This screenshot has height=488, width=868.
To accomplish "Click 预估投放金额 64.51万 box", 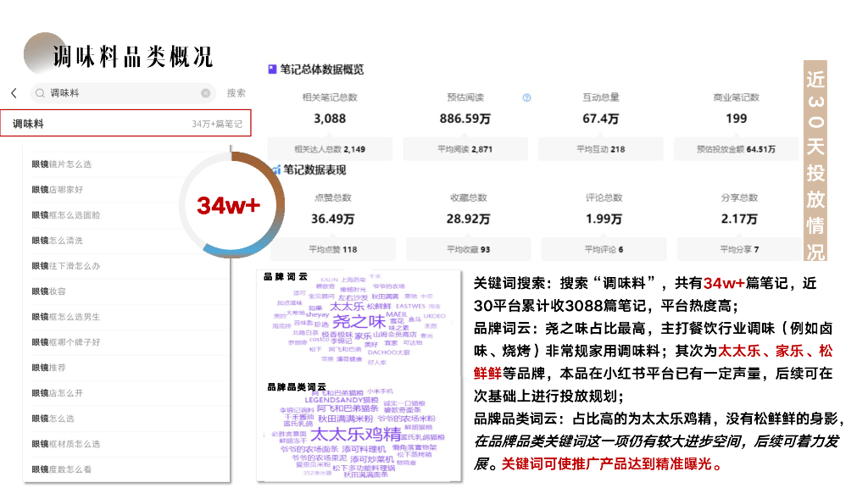I will [x=737, y=149].
